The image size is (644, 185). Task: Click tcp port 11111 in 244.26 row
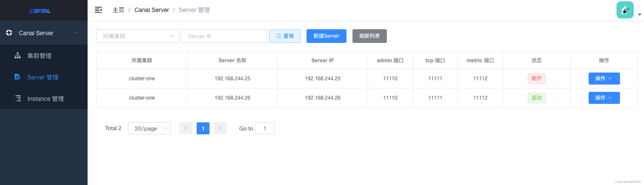(435, 98)
